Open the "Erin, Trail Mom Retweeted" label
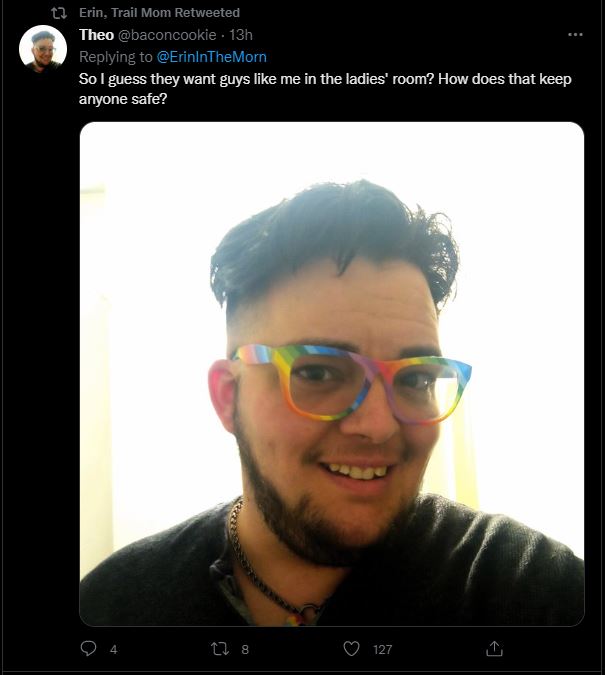 point(159,13)
